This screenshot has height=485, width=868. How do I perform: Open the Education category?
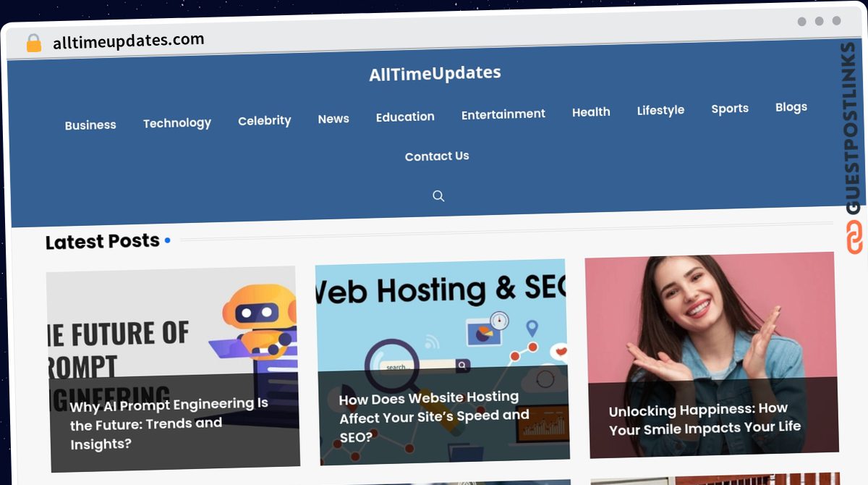(x=405, y=117)
